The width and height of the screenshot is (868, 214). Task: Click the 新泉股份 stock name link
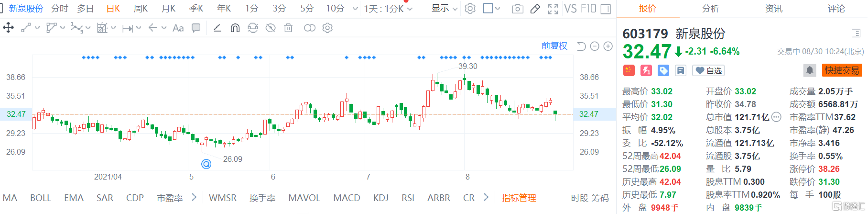click(26, 9)
